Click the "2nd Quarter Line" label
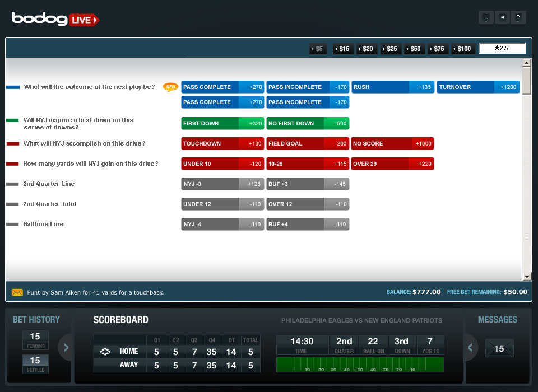 [49, 184]
